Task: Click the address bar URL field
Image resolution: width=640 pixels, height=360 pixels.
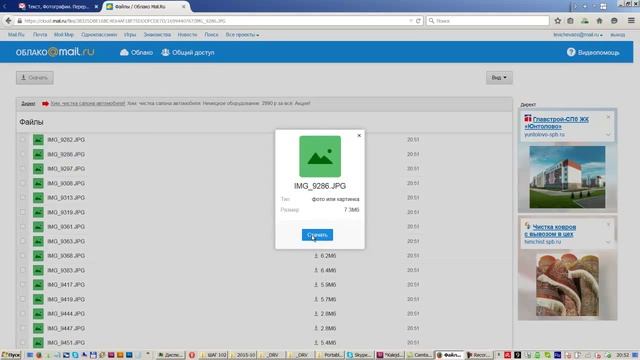Action: (x=212, y=21)
